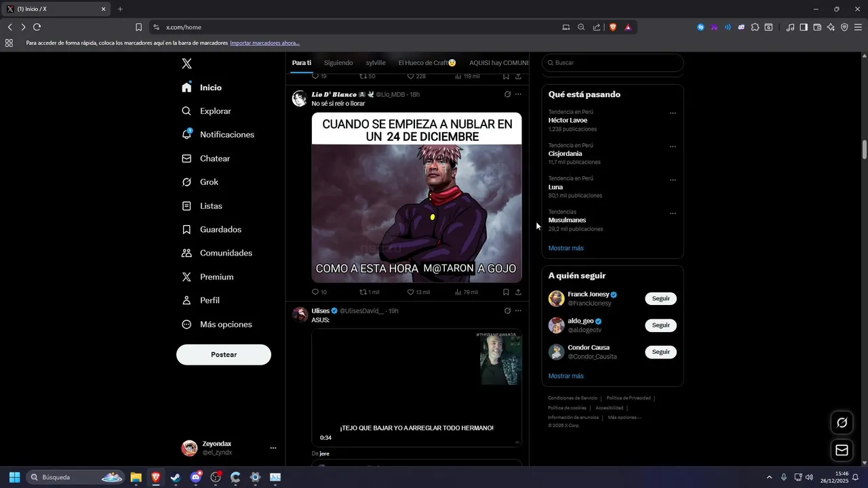Viewport: 868px width, 488px height.
Task: Open Brave Wallet icon
Action: pyautogui.click(x=817, y=27)
